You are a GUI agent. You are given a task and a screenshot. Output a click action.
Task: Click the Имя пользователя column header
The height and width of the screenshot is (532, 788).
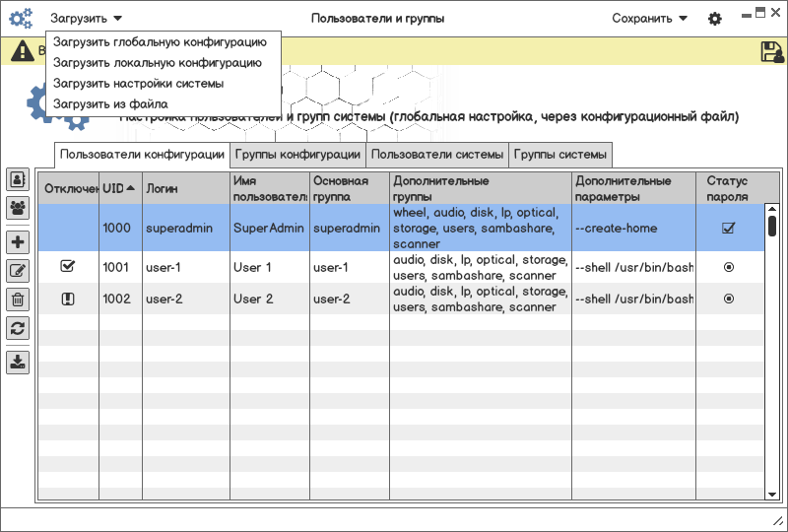point(270,188)
